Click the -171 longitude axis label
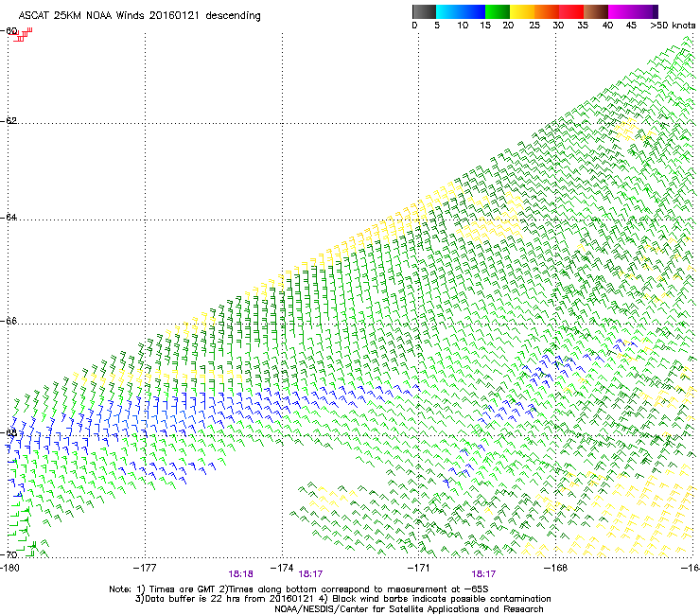Image resolution: width=700 pixels, height=615 pixels. click(x=419, y=568)
